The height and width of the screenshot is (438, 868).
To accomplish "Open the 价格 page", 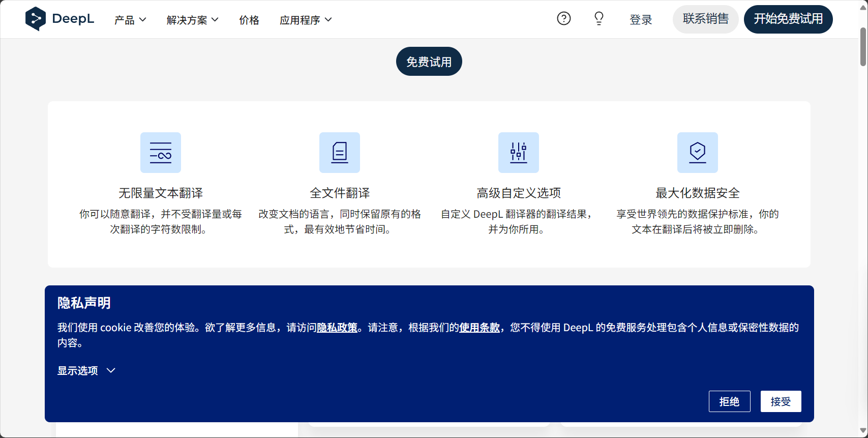I will pos(249,20).
